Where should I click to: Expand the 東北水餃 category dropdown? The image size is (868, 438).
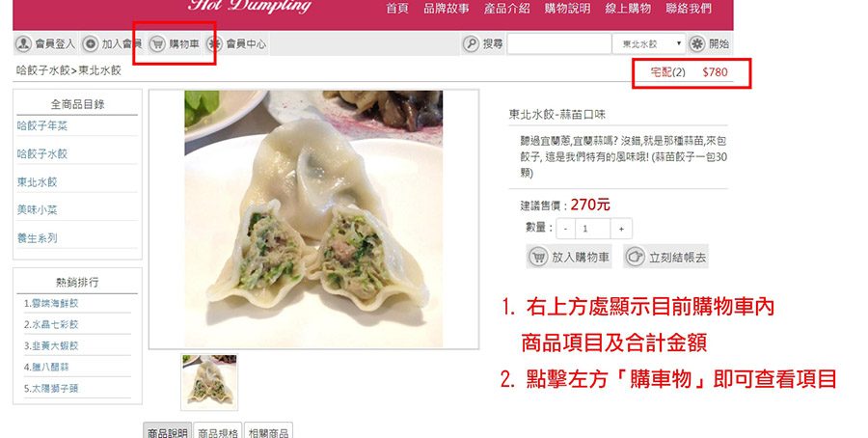649,43
